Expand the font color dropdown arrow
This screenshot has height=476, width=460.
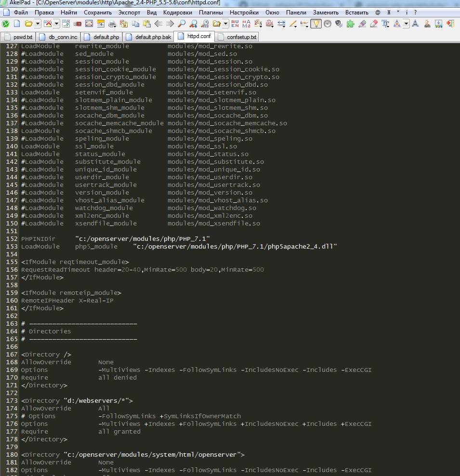(406, 23)
